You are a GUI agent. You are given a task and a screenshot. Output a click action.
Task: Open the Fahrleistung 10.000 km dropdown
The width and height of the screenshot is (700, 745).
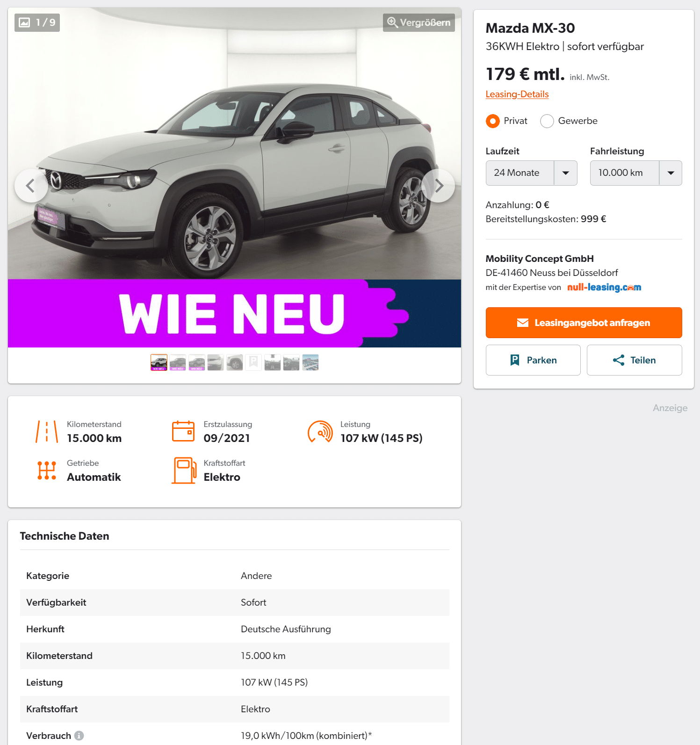click(x=636, y=173)
